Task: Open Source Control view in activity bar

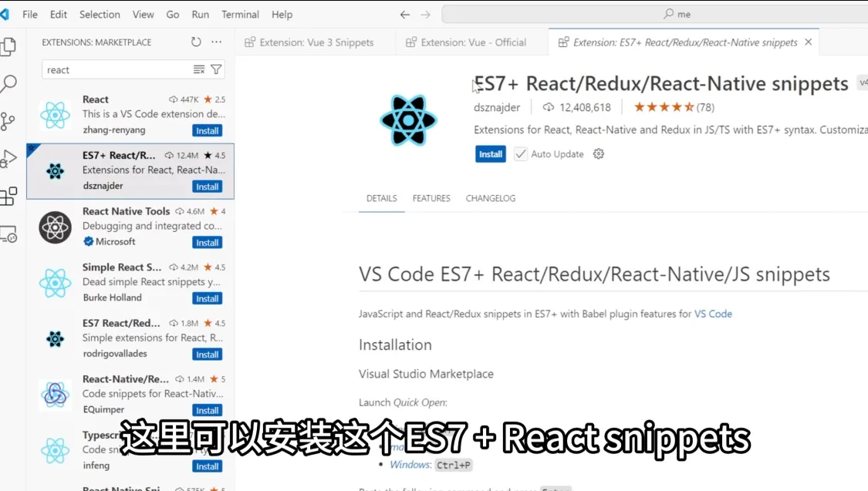Action: tap(8, 121)
